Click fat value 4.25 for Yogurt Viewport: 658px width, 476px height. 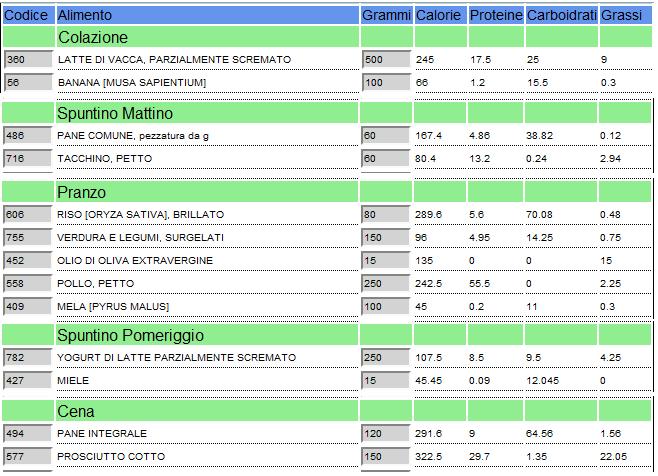pyautogui.click(x=611, y=358)
